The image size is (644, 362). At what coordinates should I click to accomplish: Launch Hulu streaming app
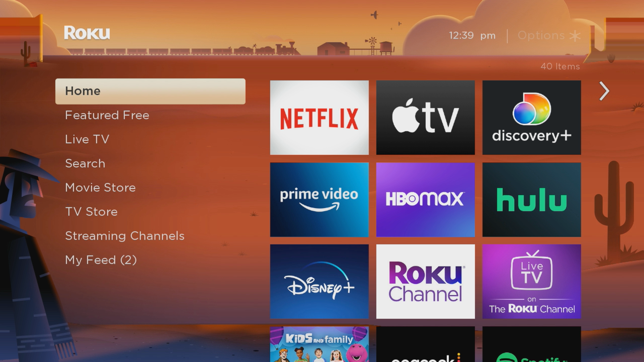tap(531, 199)
